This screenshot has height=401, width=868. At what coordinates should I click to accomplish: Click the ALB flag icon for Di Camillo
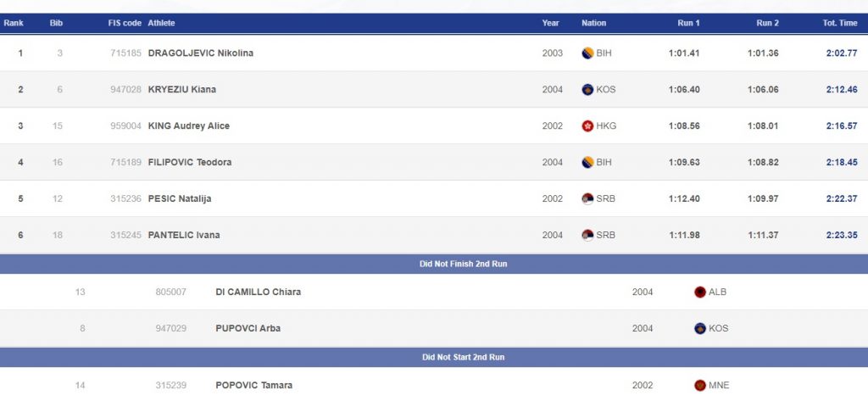699,292
